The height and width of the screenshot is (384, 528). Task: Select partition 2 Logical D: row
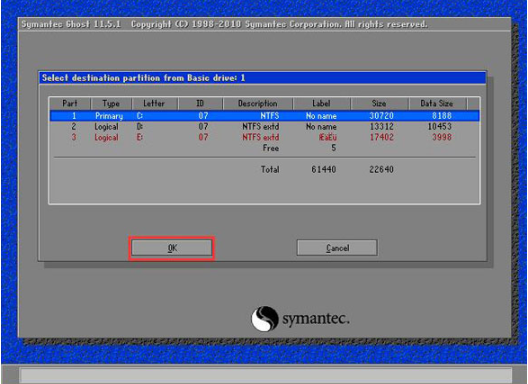(x=265, y=127)
